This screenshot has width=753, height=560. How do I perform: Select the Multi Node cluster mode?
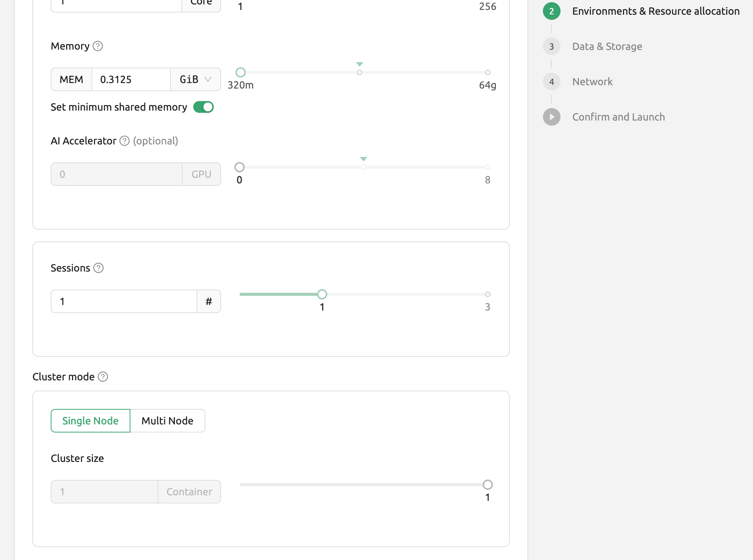(167, 421)
